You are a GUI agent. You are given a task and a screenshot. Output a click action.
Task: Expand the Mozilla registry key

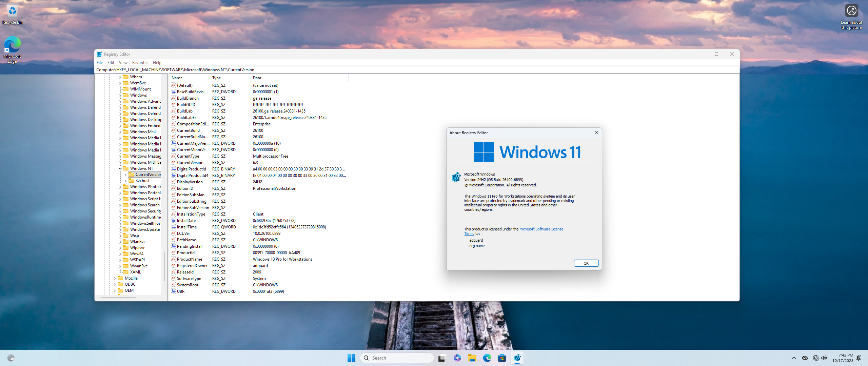(115, 278)
